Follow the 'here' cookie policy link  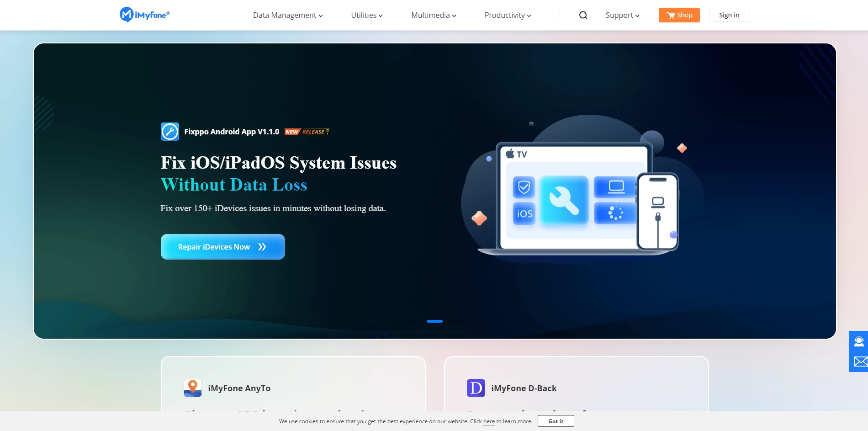489,421
